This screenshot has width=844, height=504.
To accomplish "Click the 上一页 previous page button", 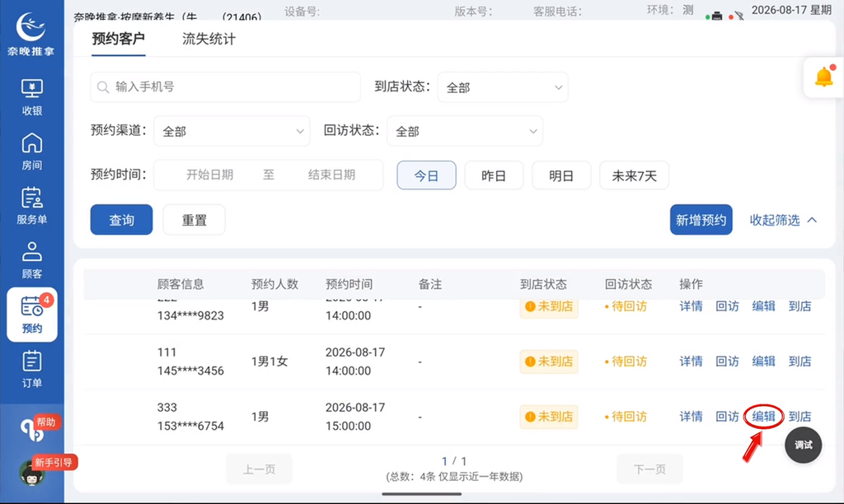I will [x=259, y=469].
